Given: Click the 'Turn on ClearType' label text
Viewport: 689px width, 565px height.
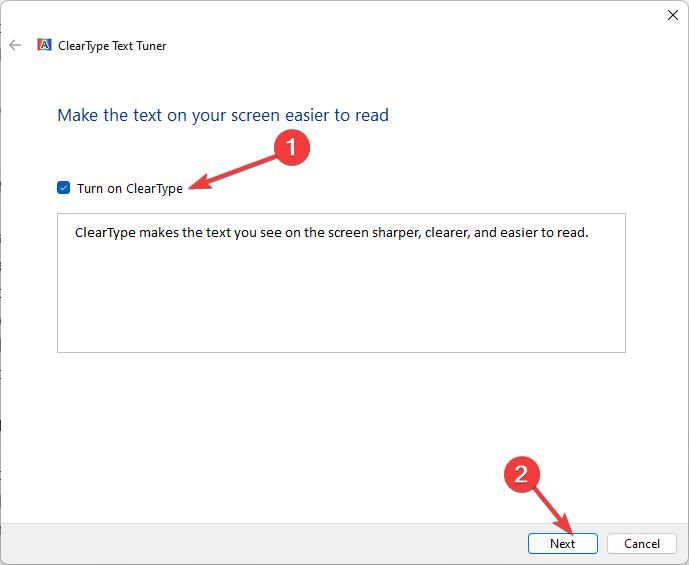Looking at the screenshot, I should pyautogui.click(x=130, y=188).
